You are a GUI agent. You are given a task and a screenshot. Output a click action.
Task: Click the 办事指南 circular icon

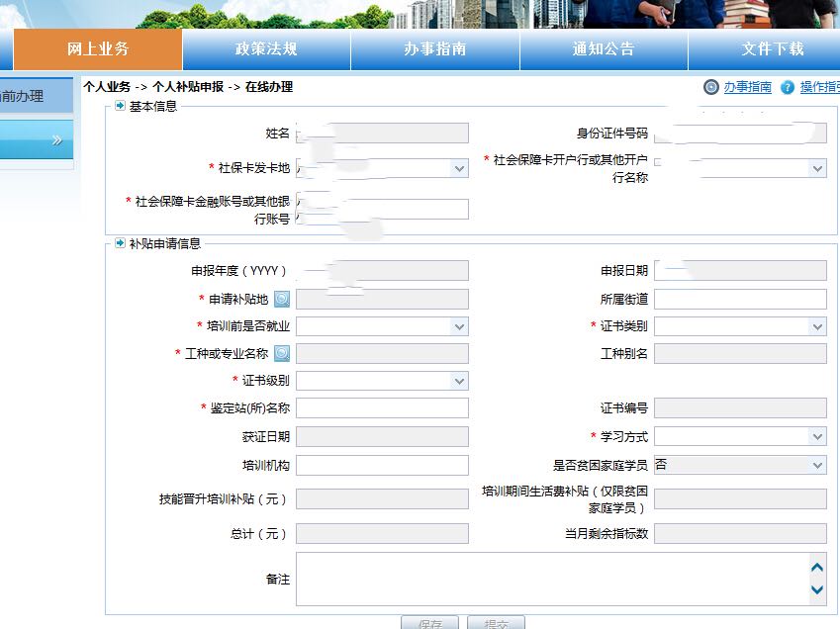[x=711, y=87]
